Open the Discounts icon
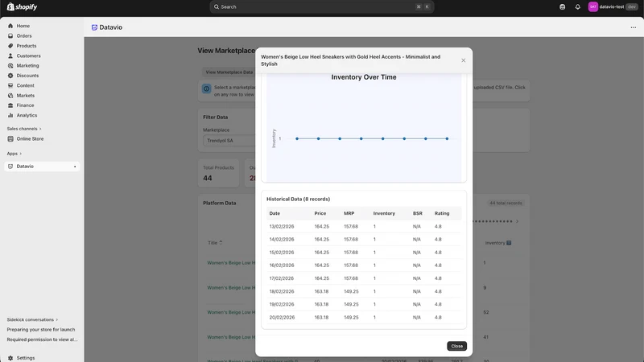Image resolution: width=644 pixels, height=362 pixels. click(10, 76)
